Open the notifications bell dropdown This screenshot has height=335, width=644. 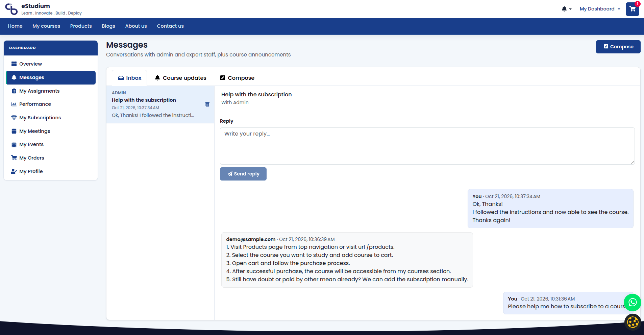coord(566,9)
